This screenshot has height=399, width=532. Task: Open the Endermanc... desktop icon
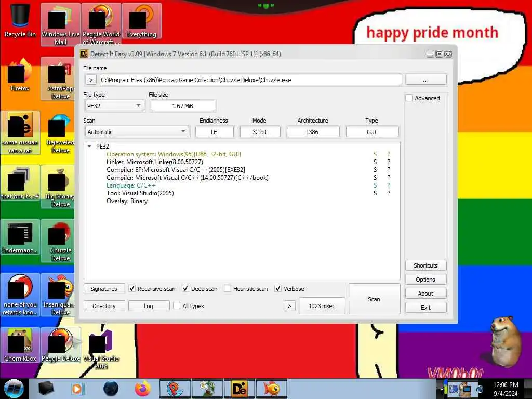[20, 237]
